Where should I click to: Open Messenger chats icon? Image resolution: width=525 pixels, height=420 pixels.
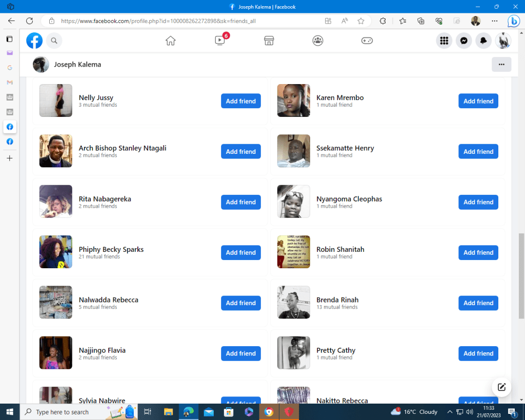click(464, 41)
